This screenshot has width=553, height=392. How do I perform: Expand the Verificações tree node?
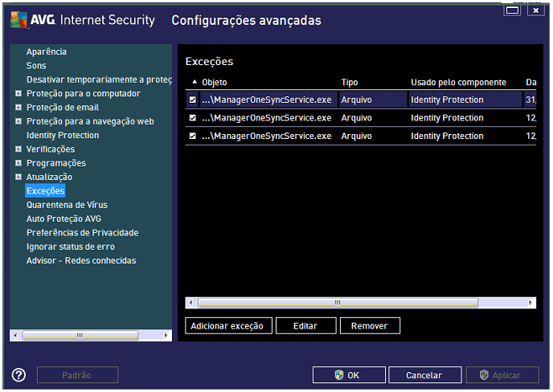[18, 149]
